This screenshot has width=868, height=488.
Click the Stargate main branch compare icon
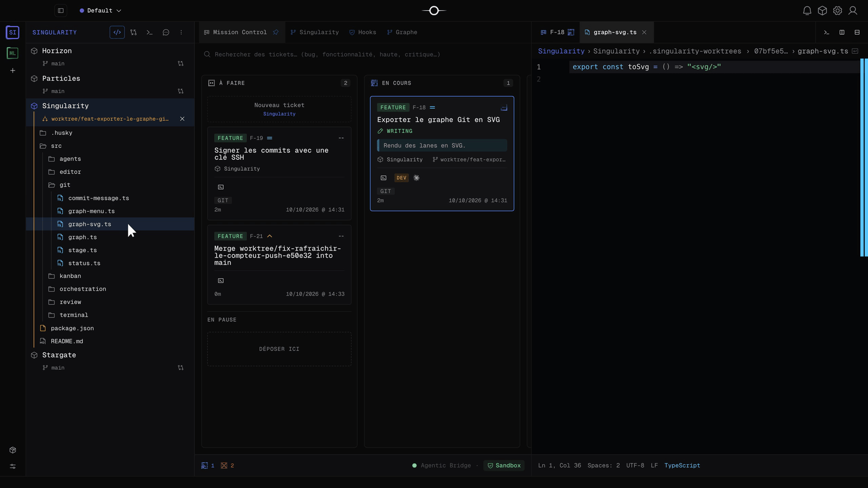point(181,368)
